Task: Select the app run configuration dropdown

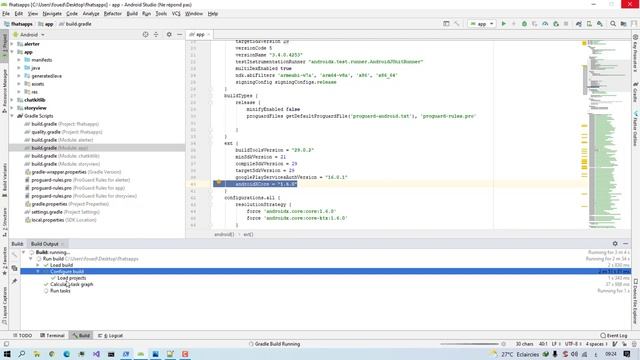Action: coord(482,24)
